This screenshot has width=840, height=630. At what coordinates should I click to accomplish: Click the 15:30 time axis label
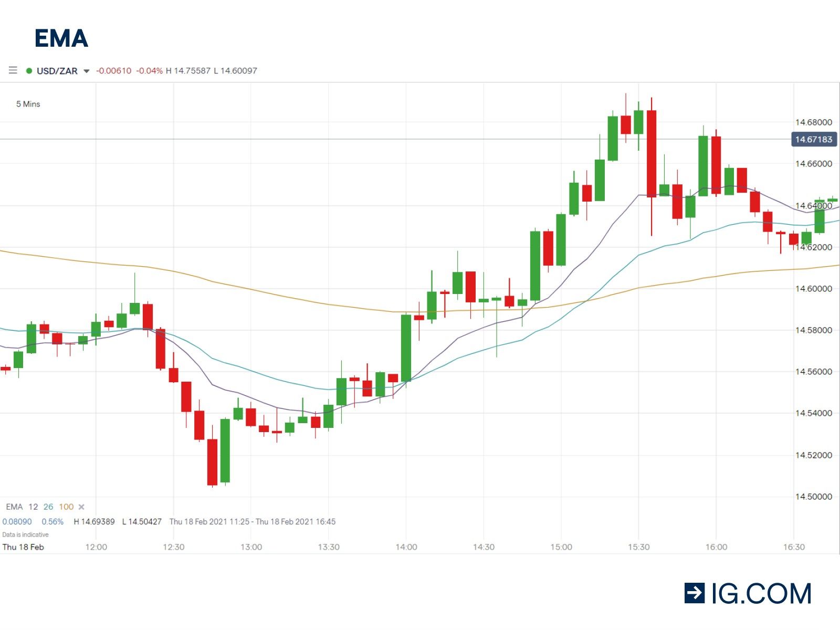[x=638, y=547]
